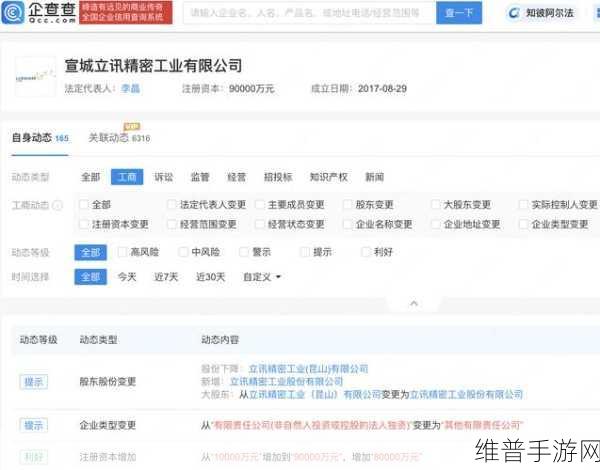
Task: Click 提示 tag in 企业类型变更 row
Action: (34, 425)
